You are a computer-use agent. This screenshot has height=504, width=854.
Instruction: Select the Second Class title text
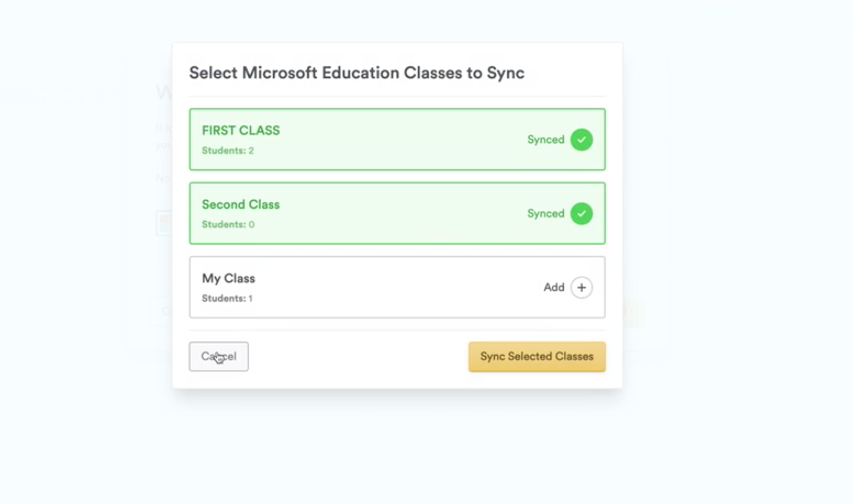tap(241, 205)
